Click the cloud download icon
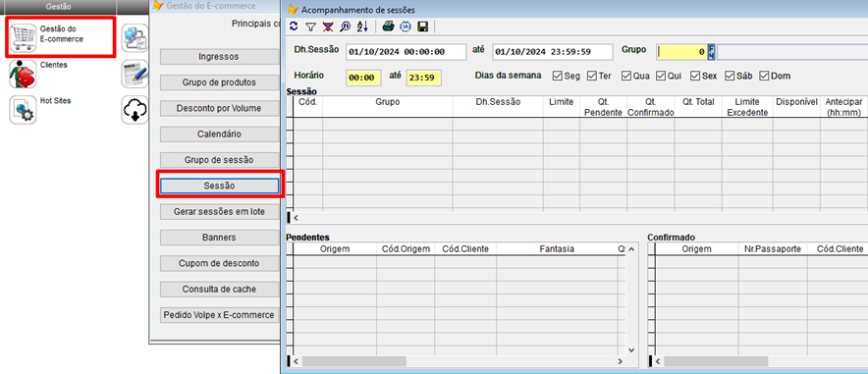Screen dimensions: 868x374 [135, 110]
